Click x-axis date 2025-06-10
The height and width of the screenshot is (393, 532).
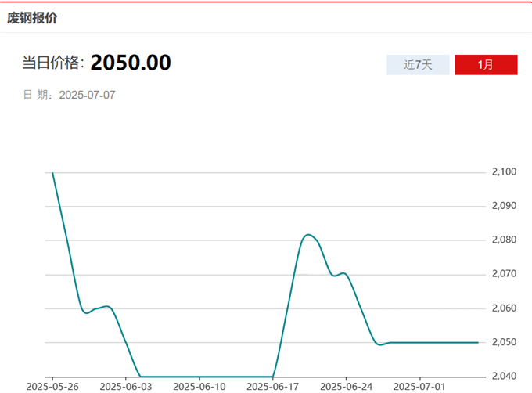point(199,386)
